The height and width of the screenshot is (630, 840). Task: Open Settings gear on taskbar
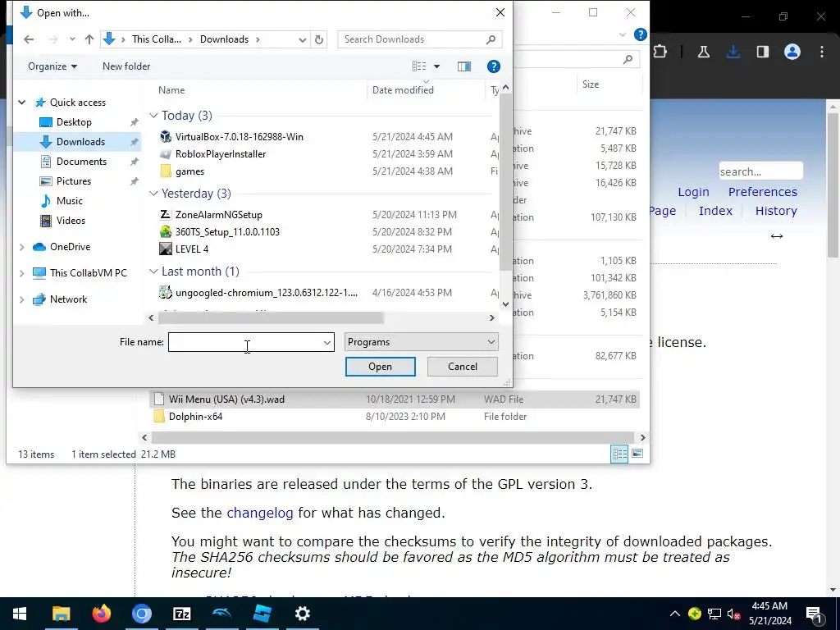(x=302, y=614)
